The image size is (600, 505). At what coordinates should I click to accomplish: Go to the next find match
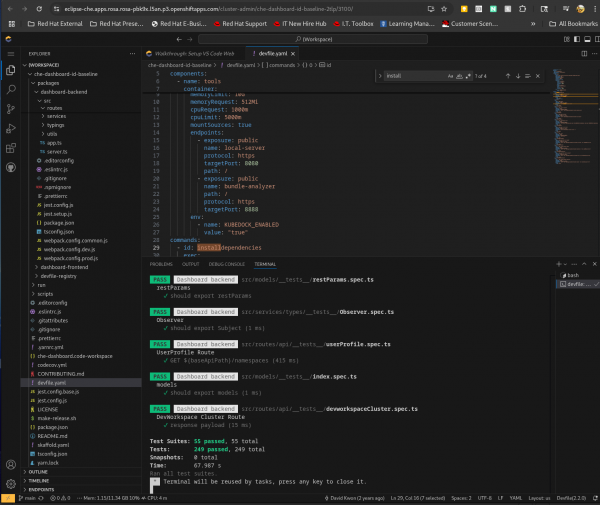[518, 76]
